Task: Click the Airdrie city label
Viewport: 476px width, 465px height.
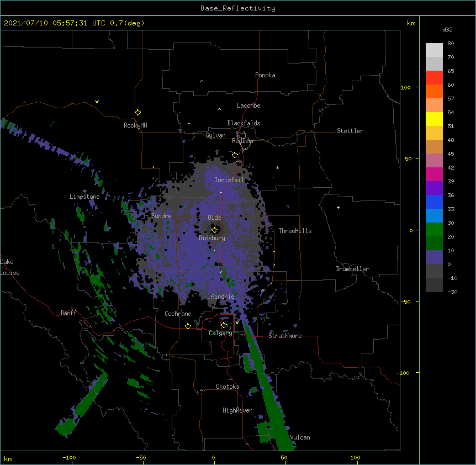Action: point(223,297)
